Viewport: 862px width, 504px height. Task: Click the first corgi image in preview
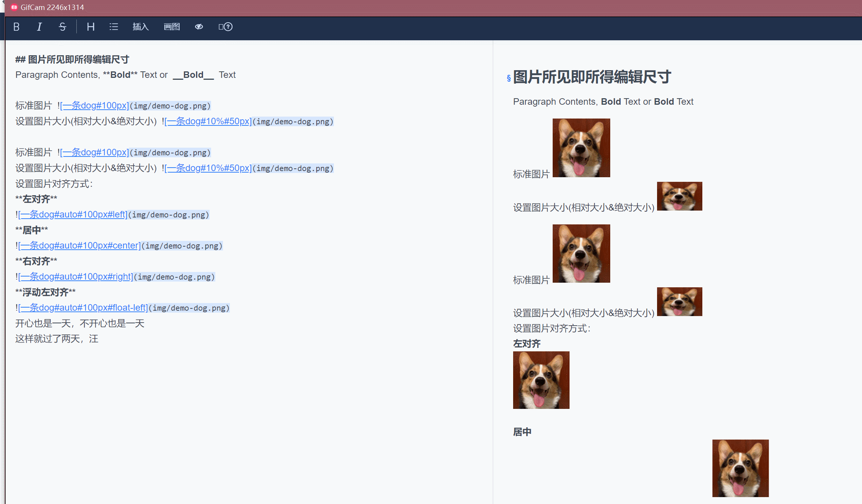581,148
